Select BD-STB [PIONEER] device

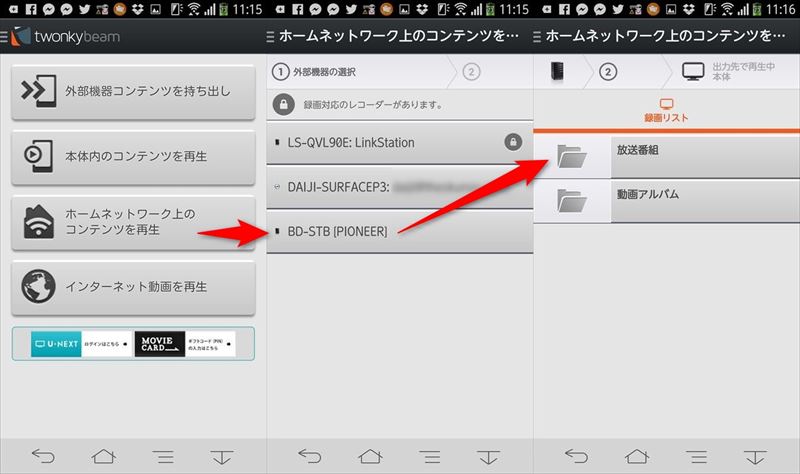pyautogui.click(x=399, y=232)
